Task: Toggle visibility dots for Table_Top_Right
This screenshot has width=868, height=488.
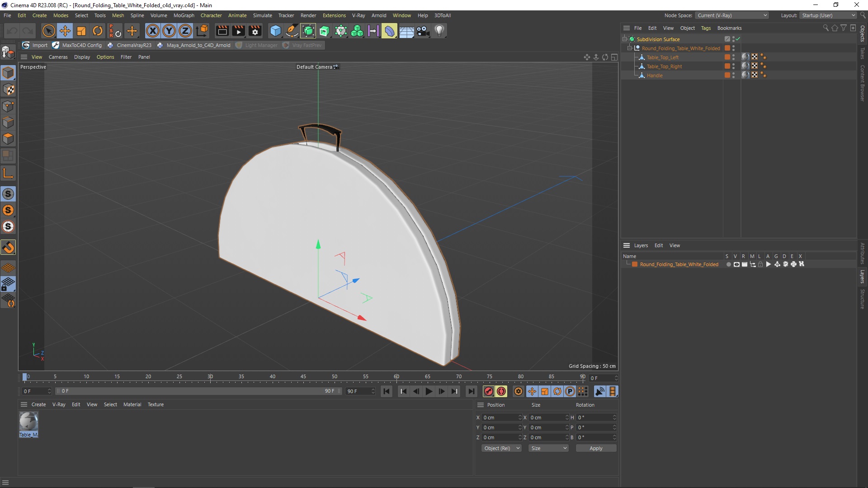Action: (733, 66)
